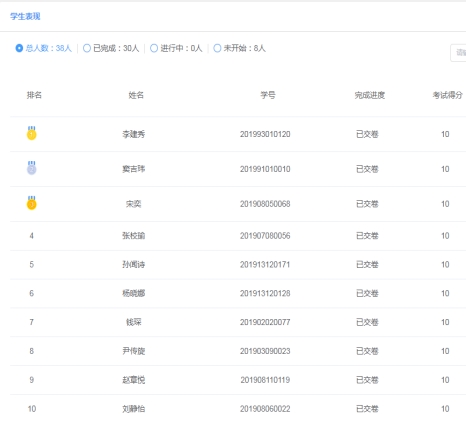Viewport: 466px width, 423px height.
Task: Select the 总人数 38人 radio filter
Action: (x=19, y=48)
